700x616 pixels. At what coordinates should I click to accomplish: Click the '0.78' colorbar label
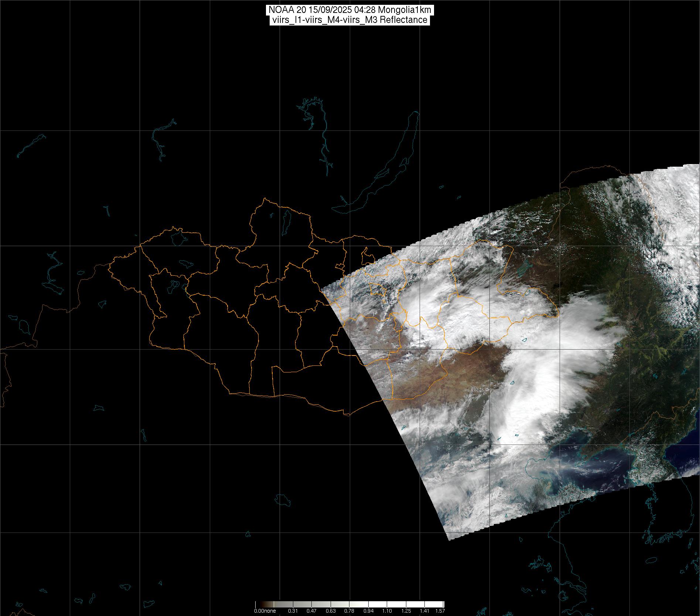point(349,611)
